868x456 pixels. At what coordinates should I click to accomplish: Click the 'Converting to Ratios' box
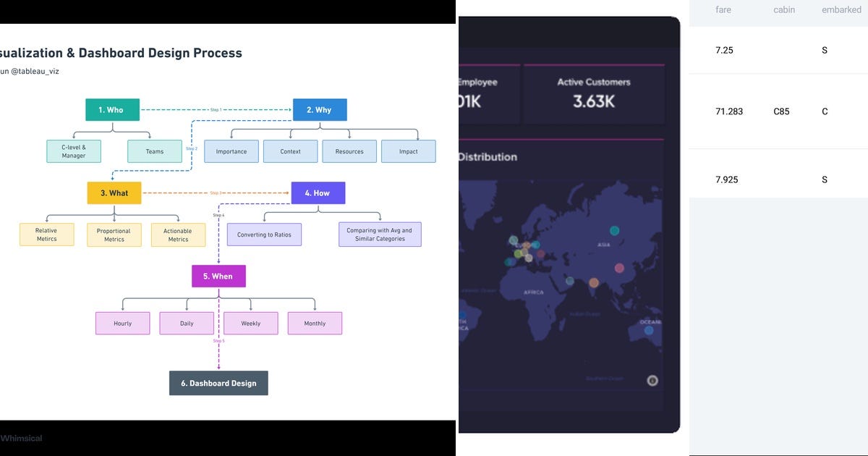click(x=265, y=234)
